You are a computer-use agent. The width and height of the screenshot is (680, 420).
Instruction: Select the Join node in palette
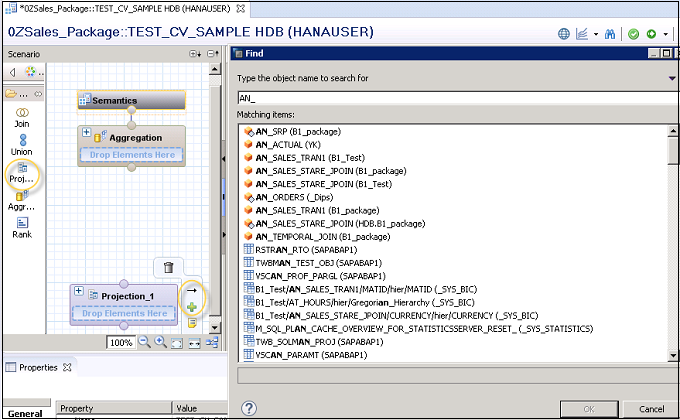tap(21, 115)
